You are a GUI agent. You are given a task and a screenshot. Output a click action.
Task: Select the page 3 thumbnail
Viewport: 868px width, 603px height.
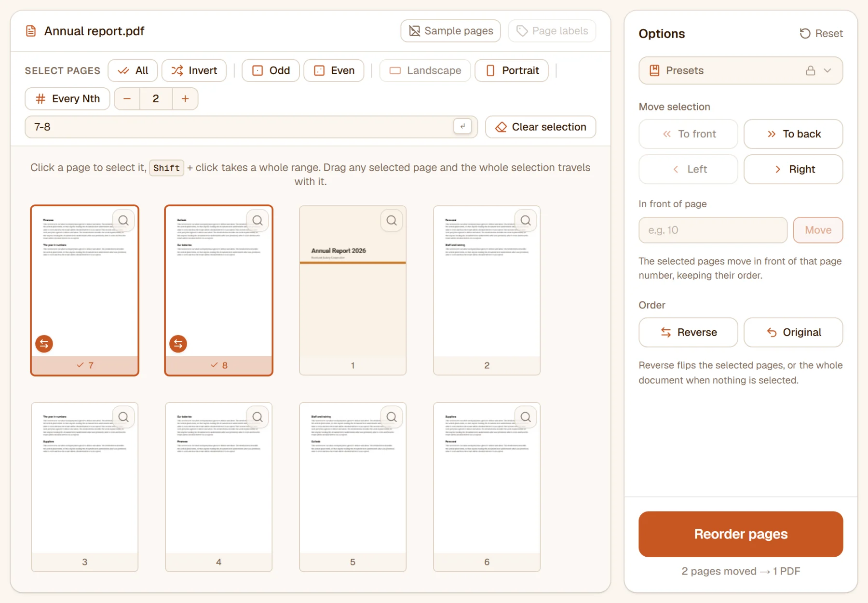[84, 487]
